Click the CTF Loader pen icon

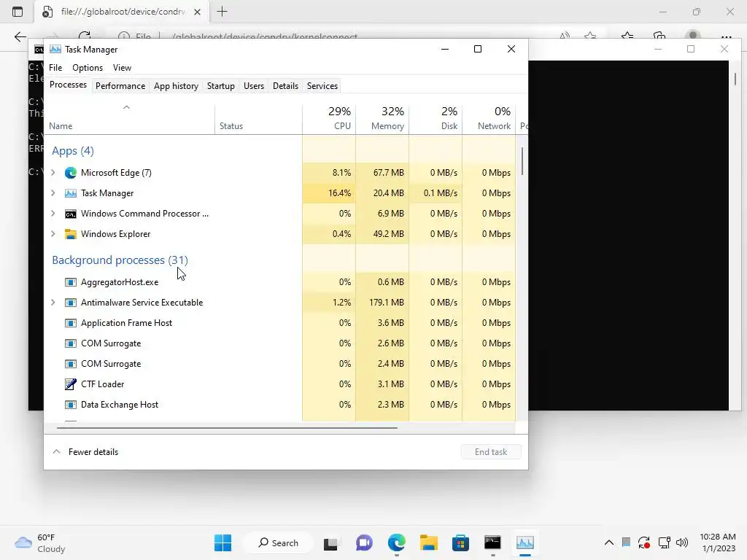pos(71,384)
